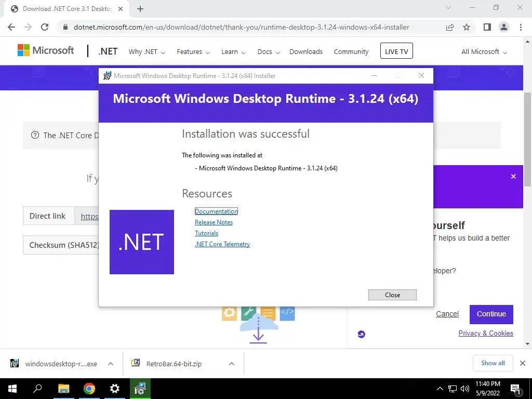Click Chrome tab search chevron
The width and height of the screenshot is (532, 399).
point(448,7)
